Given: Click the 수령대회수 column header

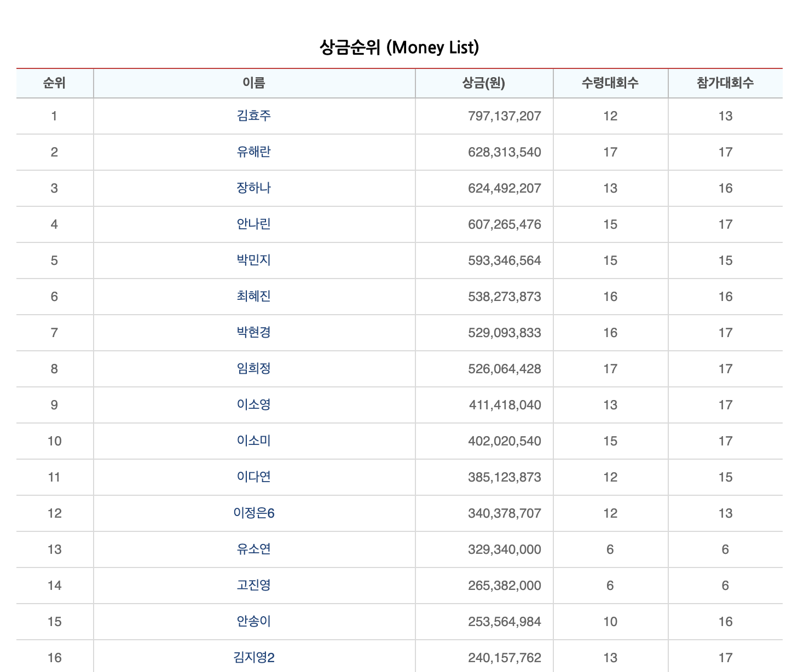Looking at the screenshot, I should [x=610, y=83].
